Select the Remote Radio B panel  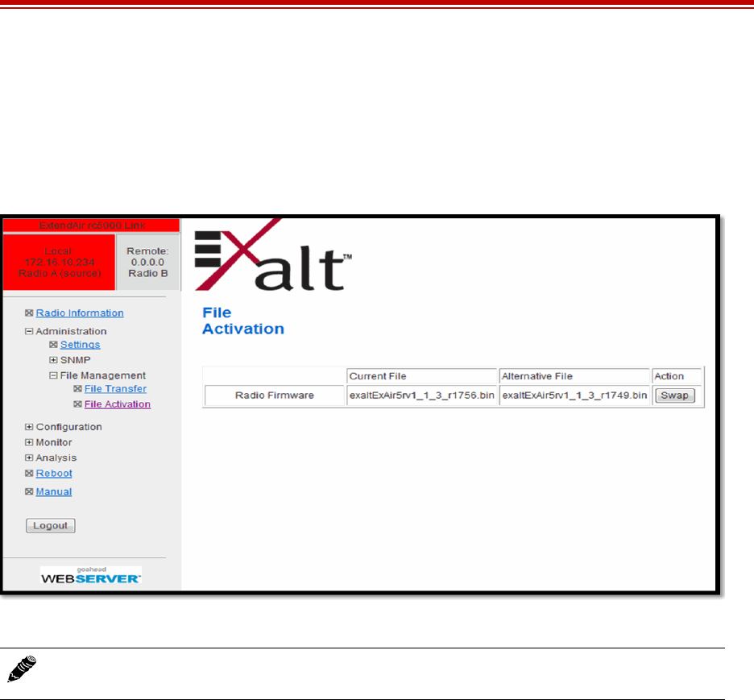148,263
